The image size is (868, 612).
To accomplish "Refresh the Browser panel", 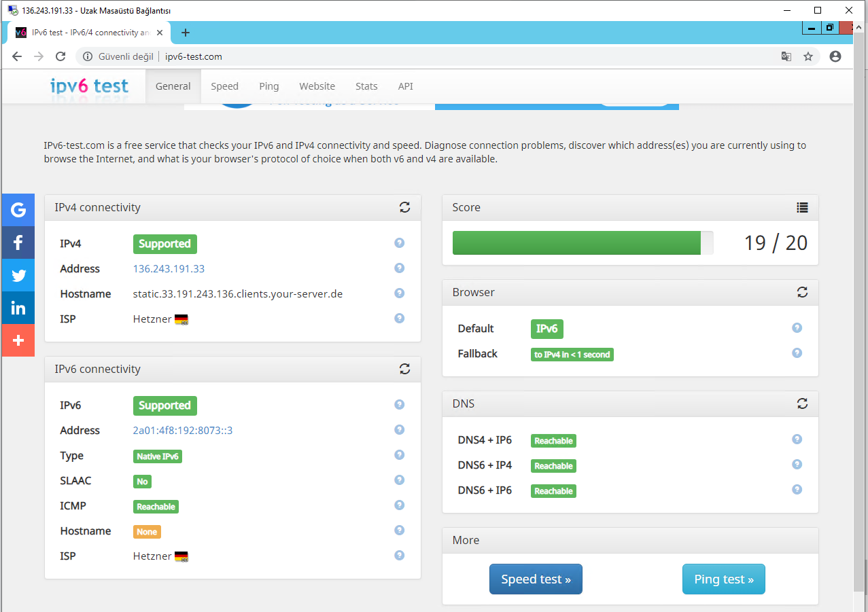I will 802,292.
